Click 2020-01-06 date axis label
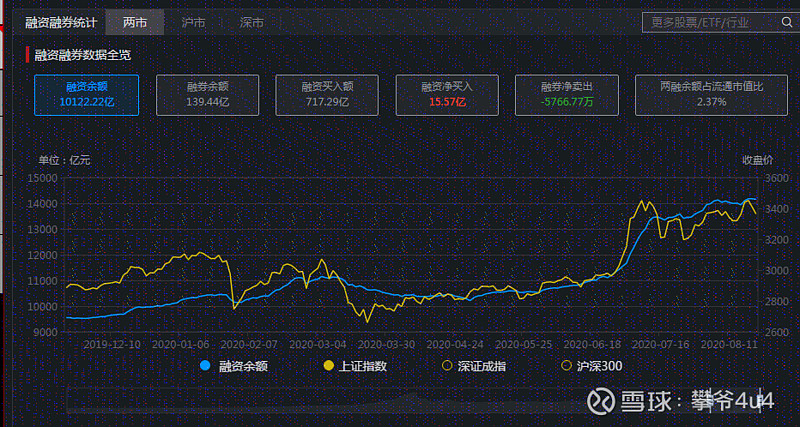 pyautogui.click(x=181, y=344)
